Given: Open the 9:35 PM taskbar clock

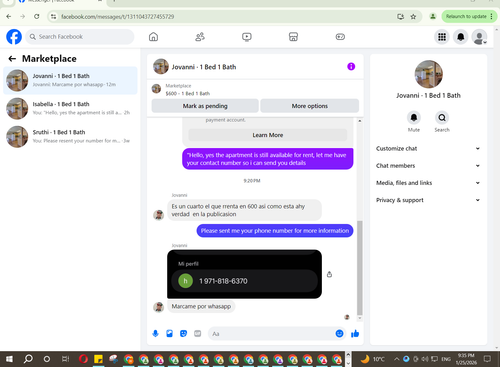Looking at the screenshot, I should point(466,359).
